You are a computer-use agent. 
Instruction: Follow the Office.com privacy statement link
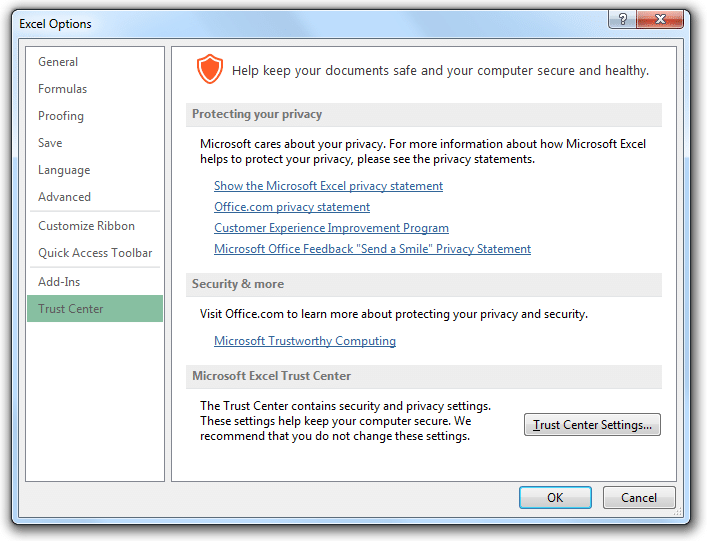click(x=292, y=207)
